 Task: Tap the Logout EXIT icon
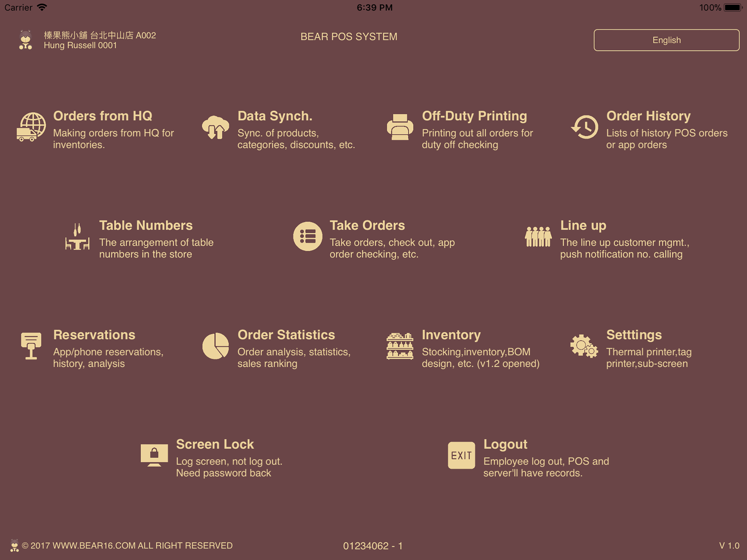coord(461,455)
